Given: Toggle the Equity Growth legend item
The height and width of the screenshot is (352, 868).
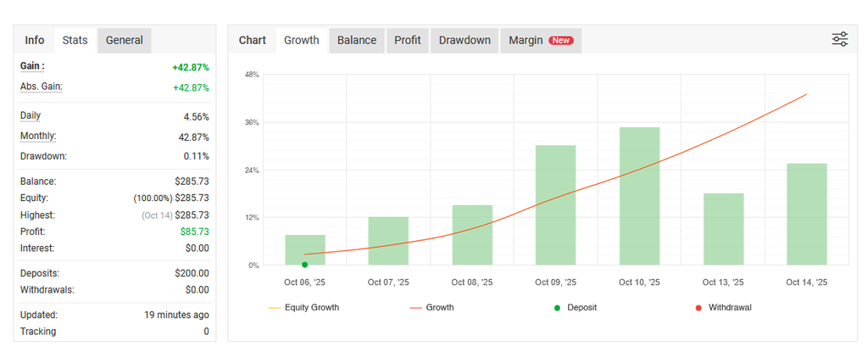Looking at the screenshot, I should point(303,307).
